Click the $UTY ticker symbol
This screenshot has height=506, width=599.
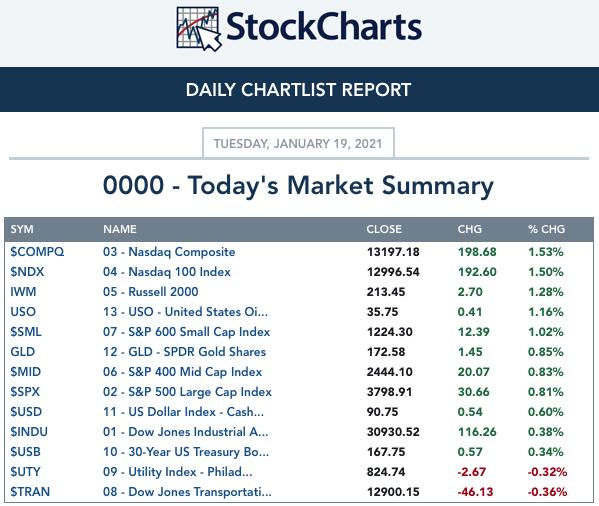[x=25, y=472]
